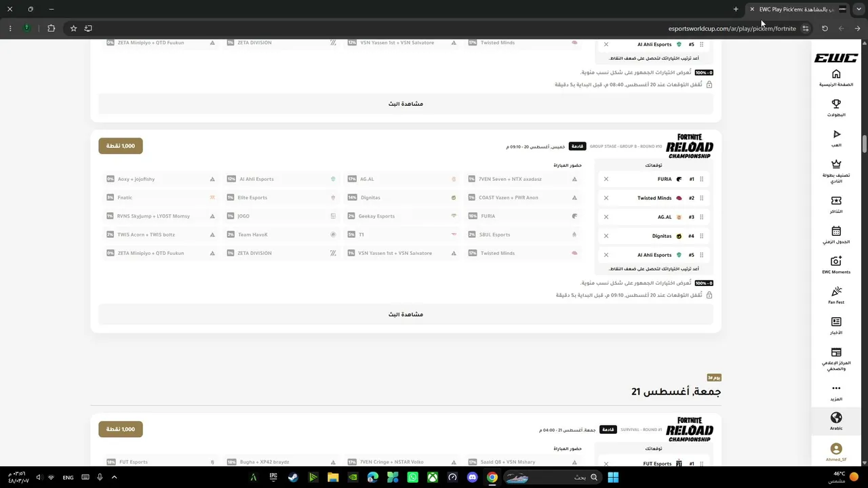
Task: Open the schedule calendar icon in sidebar
Action: 836,231
